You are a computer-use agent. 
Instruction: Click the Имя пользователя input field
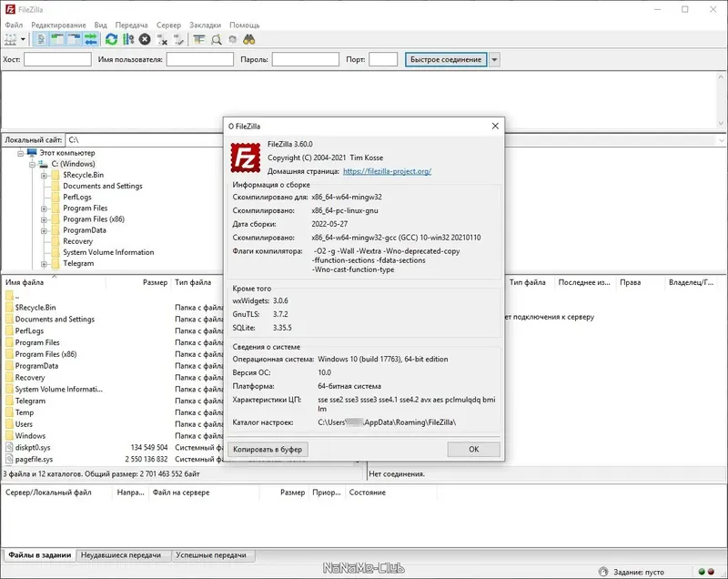coord(199,59)
